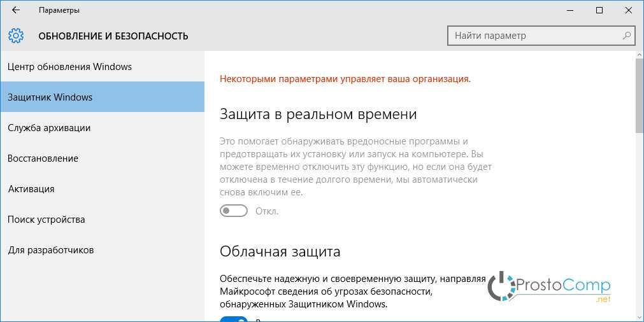Click the red organization-managed notice text
Image resolution: width=644 pixels, height=322 pixels.
(345, 79)
